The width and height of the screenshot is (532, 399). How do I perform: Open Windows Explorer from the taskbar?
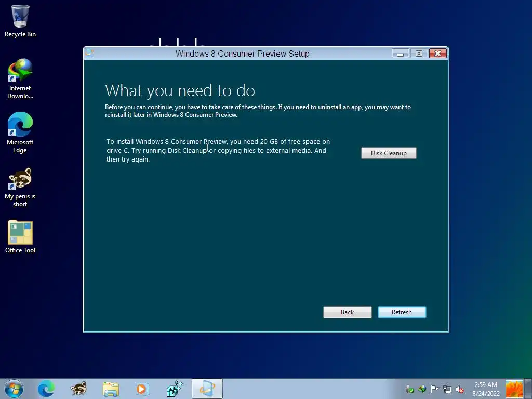[111, 389]
